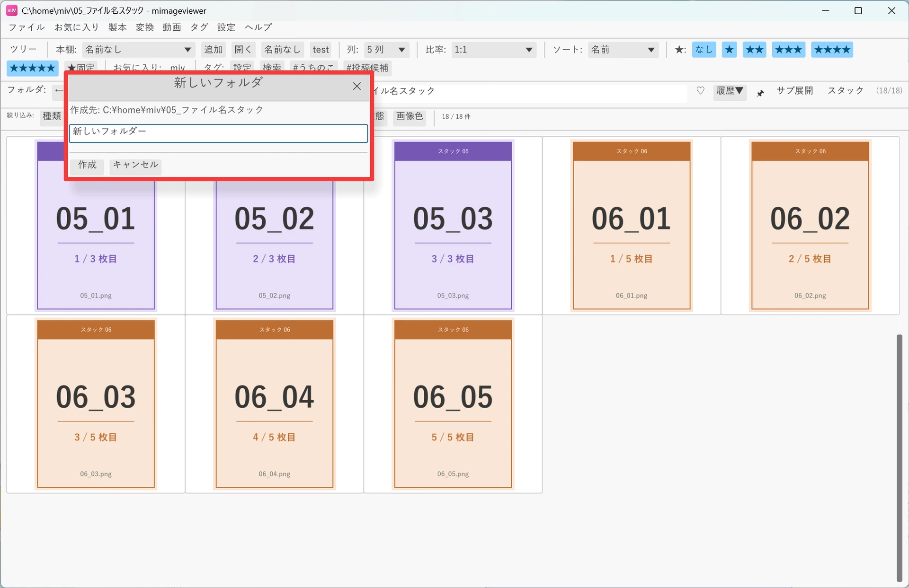
Task: Expand the 列 column count dropdown
Action: pyautogui.click(x=386, y=50)
